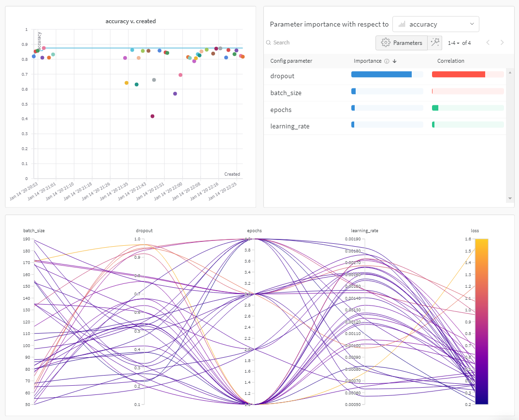Open the accuracy metric dropdown

436,24
